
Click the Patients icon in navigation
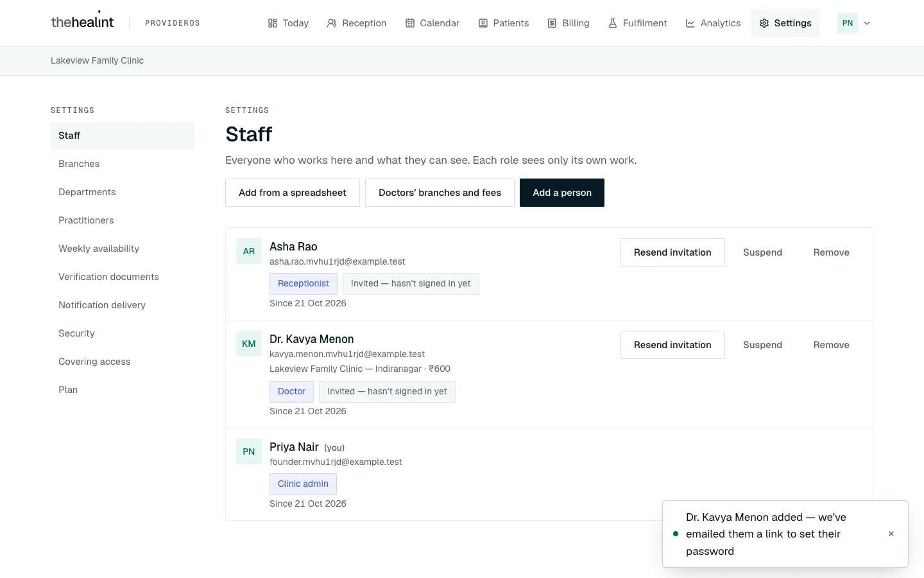[x=483, y=23]
